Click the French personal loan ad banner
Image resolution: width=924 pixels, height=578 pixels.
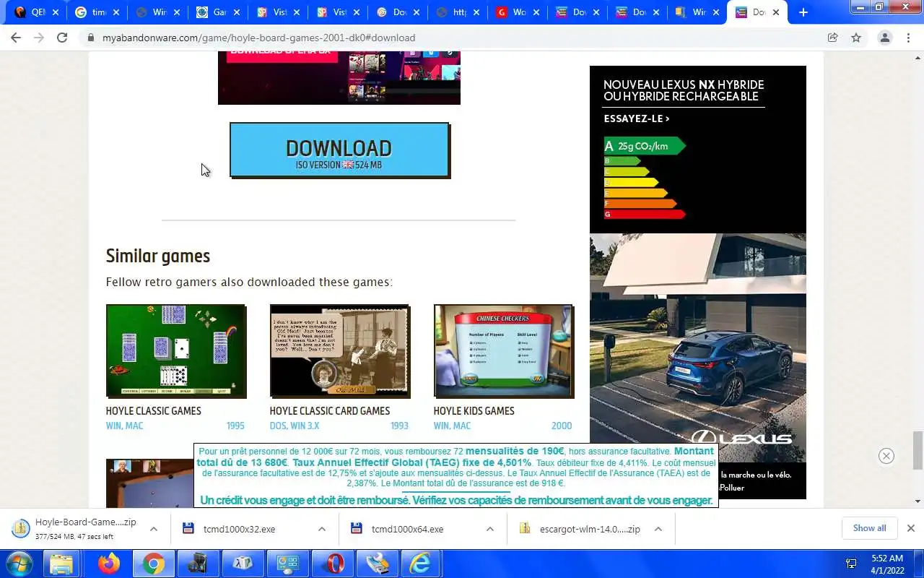(456, 475)
